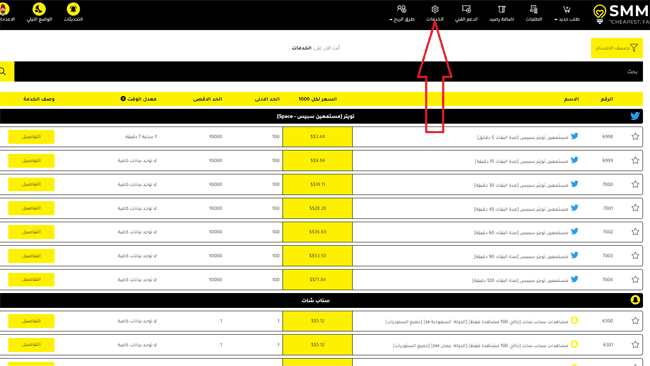The width and height of the screenshot is (650, 366).
Task: Click Twitter icon in service 7000 row
Action: click(575, 184)
